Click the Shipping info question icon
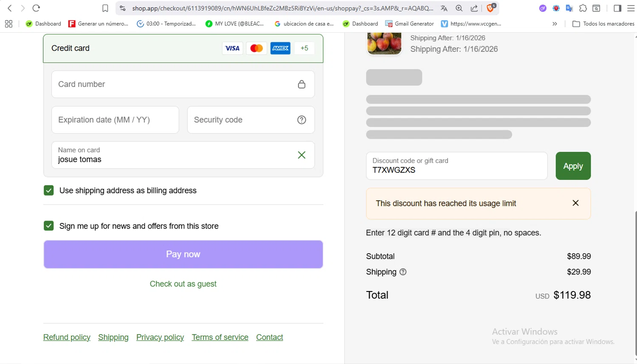The height and width of the screenshot is (364, 637). coord(403,272)
